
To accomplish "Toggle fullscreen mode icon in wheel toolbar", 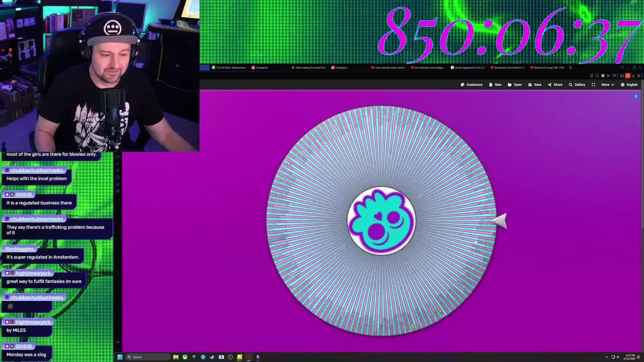I will [593, 84].
